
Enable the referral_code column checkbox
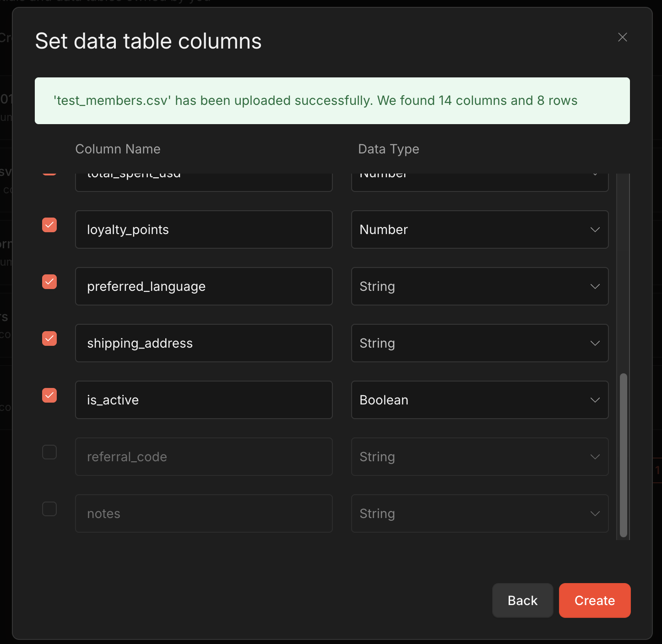pos(49,452)
